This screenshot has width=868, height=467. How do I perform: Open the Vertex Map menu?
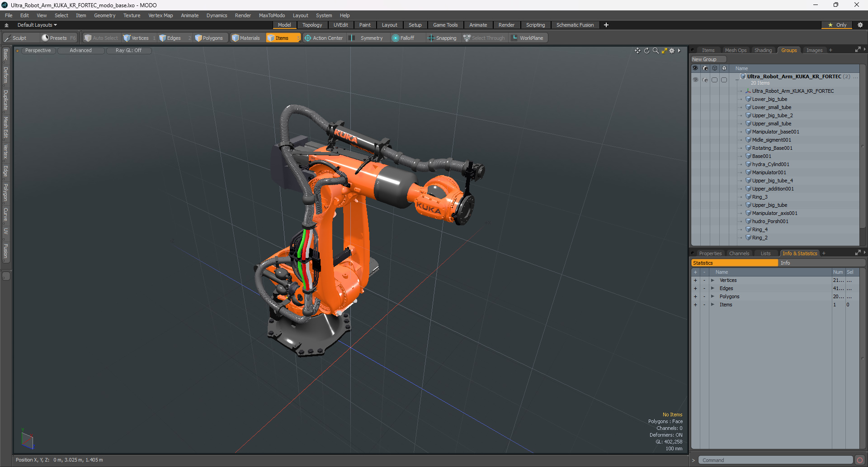click(160, 15)
